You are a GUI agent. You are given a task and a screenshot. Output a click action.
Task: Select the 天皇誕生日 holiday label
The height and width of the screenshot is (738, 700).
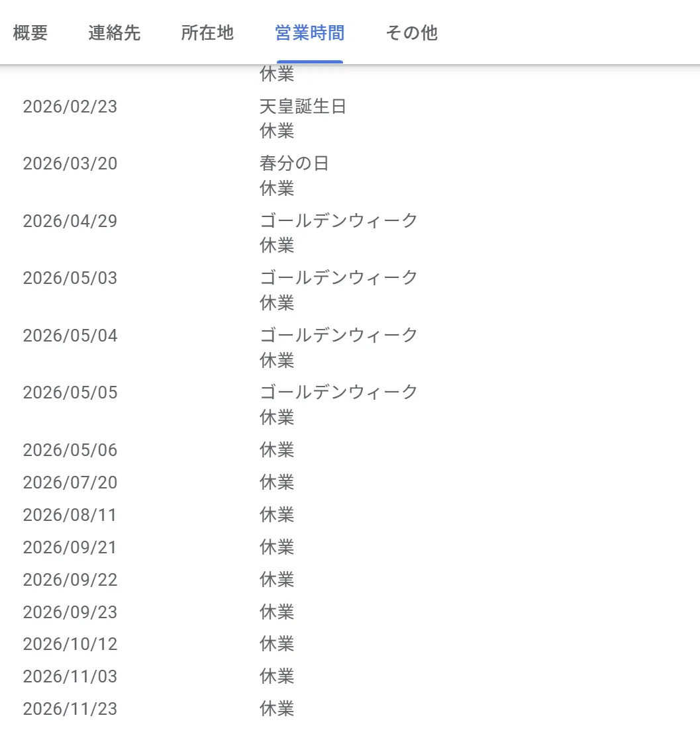[x=303, y=107]
